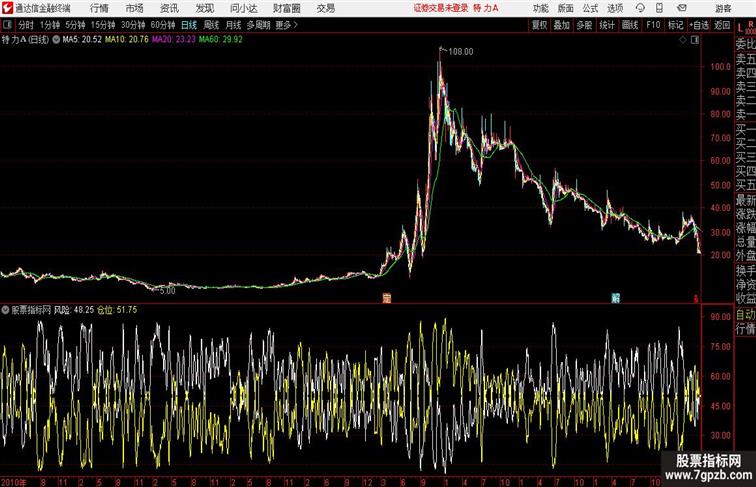The width and height of the screenshot is (756, 487).
Task: Open the 问小达 menu
Action: [243, 8]
